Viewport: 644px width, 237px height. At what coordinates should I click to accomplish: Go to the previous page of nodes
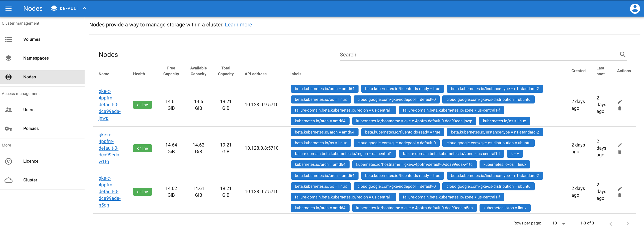coord(611,224)
